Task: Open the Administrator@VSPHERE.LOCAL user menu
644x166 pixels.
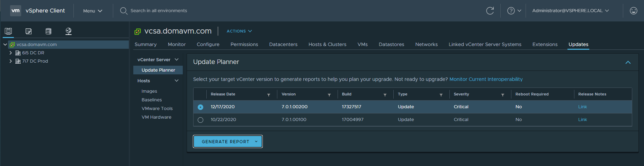Action: click(x=570, y=11)
